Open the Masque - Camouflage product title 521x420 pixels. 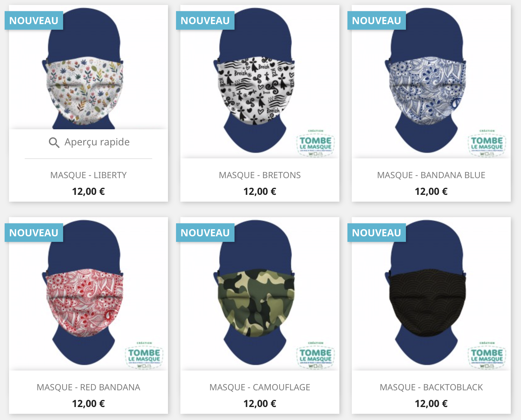pos(260,387)
